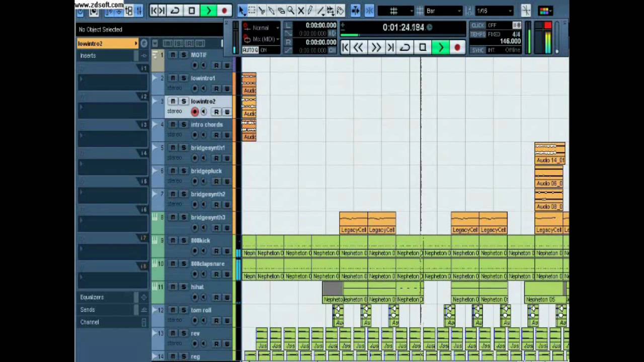Click Rewind on the transport panel
The image size is (644, 362).
(358, 48)
